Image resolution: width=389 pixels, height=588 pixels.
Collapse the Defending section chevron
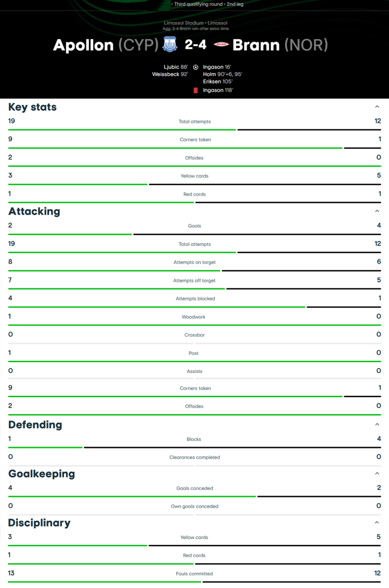(377, 424)
